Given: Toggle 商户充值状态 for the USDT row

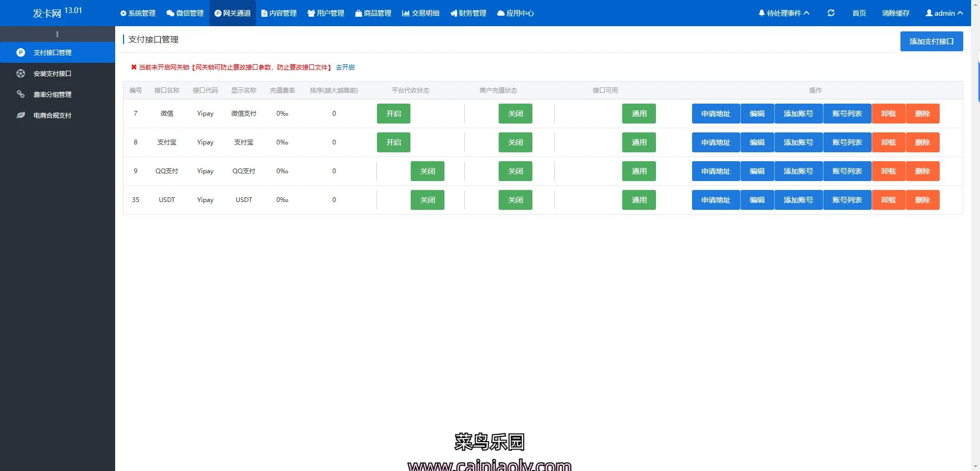Looking at the screenshot, I should [x=515, y=200].
